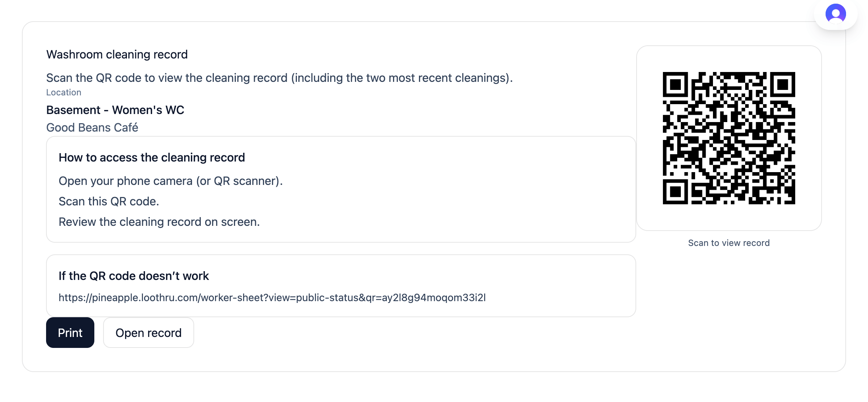This screenshot has width=868, height=402.
Task: Click "How to access the cleaning record" heading
Action: coord(152,158)
